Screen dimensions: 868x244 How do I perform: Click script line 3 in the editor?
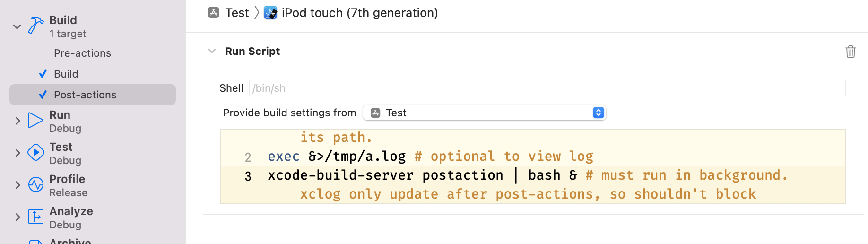385,175
